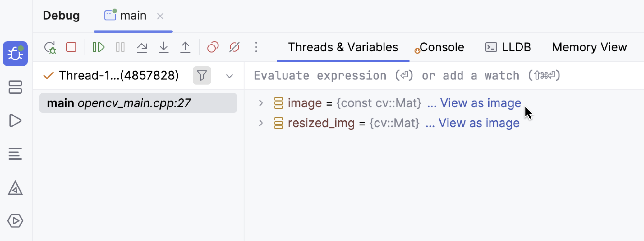Click the Step Out icon
Screen dimensions: 644x241
click(x=185, y=47)
